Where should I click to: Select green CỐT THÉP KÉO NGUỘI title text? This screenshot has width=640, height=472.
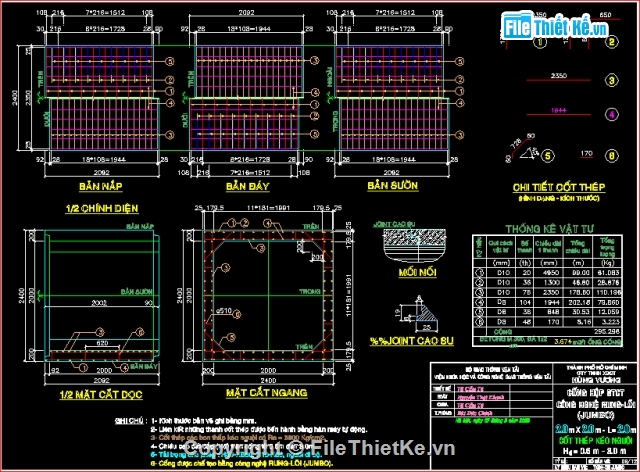pos(595,441)
